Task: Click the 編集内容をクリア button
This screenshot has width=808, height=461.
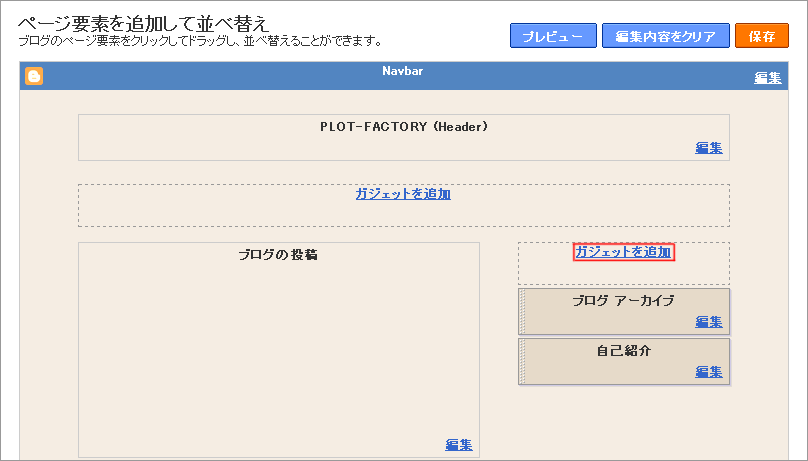Action: coord(665,36)
